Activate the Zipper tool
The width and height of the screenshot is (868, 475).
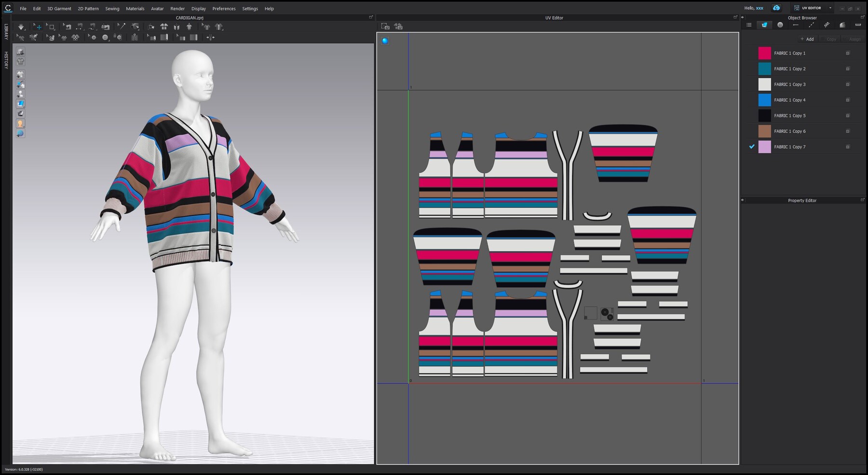[x=135, y=38]
